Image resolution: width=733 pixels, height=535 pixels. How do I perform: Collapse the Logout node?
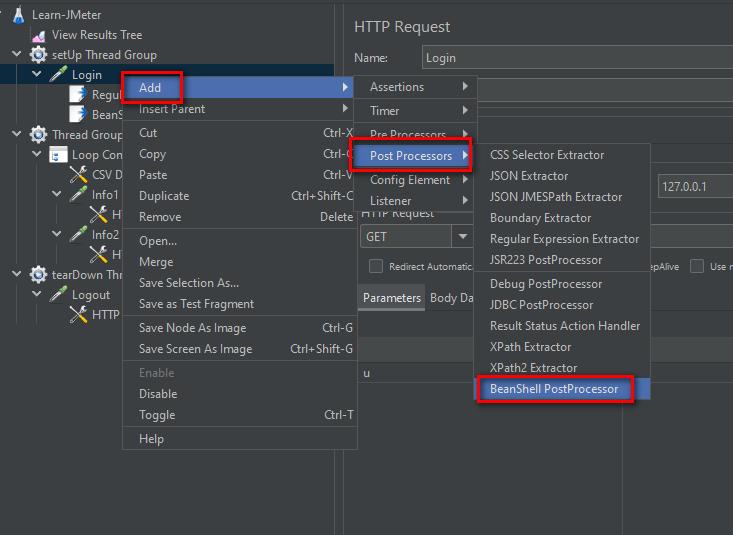(36, 294)
